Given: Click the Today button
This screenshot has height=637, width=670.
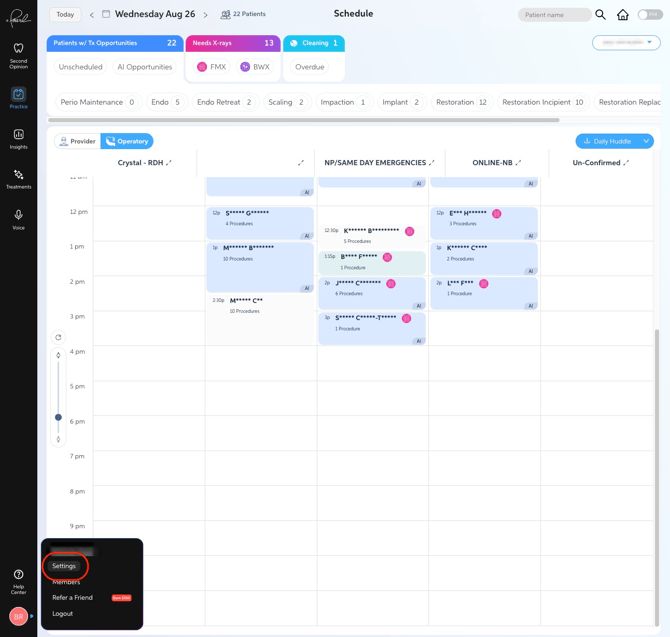Looking at the screenshot, I should click(x=65, y=15).
